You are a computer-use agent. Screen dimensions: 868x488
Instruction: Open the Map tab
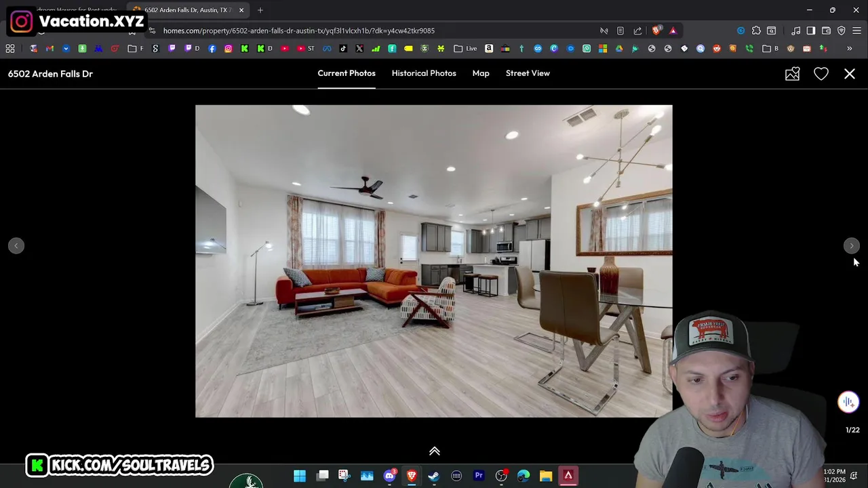481,73
